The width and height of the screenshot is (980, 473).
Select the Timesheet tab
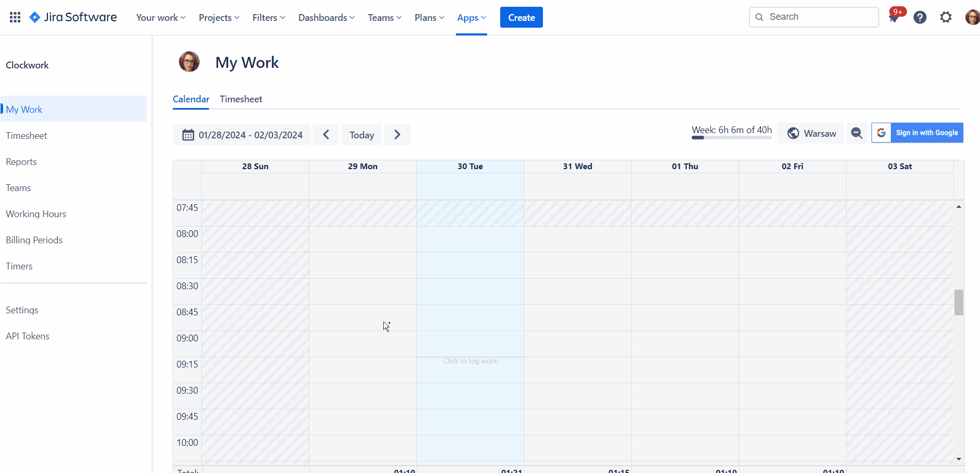click(x=240, y=99)
